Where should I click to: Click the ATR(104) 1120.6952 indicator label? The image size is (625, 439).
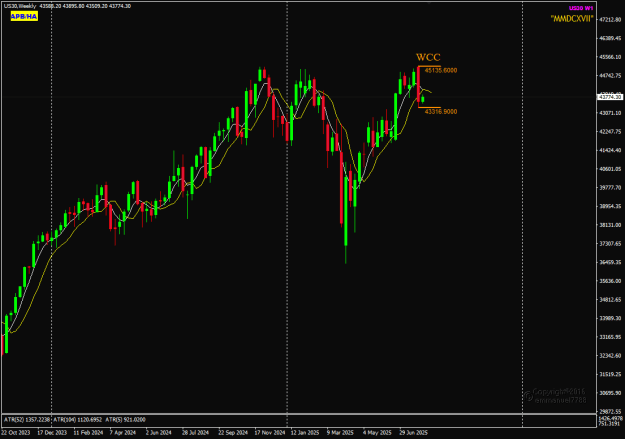[78, 420]
